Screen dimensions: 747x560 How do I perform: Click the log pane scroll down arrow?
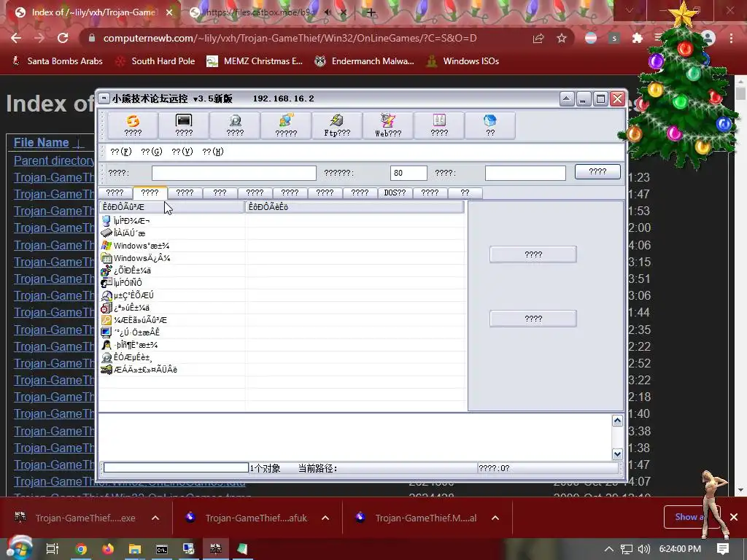pyautogui.click(x=617, y=454)
